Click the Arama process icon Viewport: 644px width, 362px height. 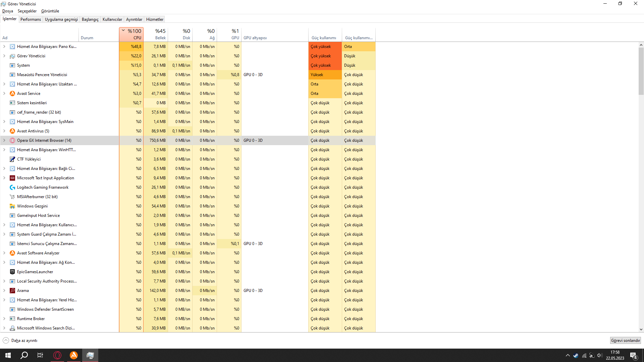12,291
